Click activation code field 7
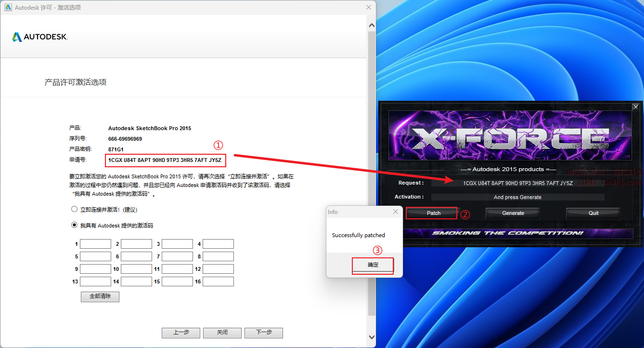644x348 pixels. (177, 256)
